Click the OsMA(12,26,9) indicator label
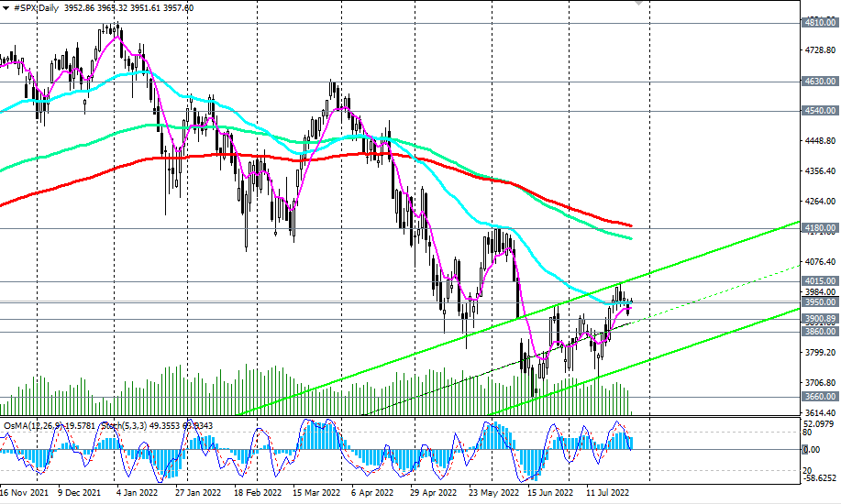This screenshot has width=841, height=504. coord(33,426)
